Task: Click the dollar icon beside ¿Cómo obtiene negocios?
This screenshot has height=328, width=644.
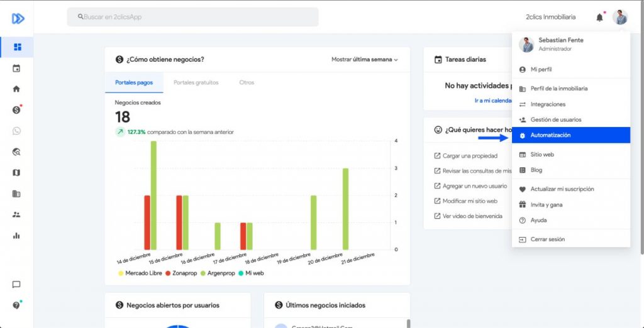Action: (x=119, y=60)
